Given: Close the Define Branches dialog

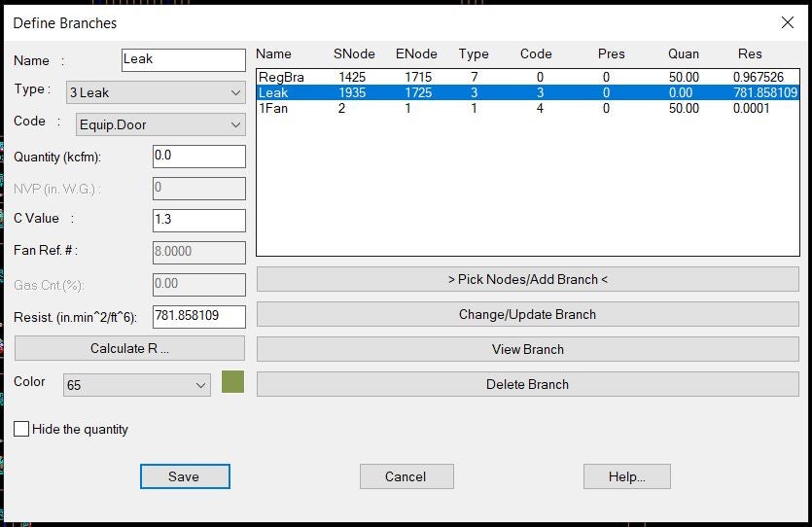Looking at the screenshot, I should point(787,22).
